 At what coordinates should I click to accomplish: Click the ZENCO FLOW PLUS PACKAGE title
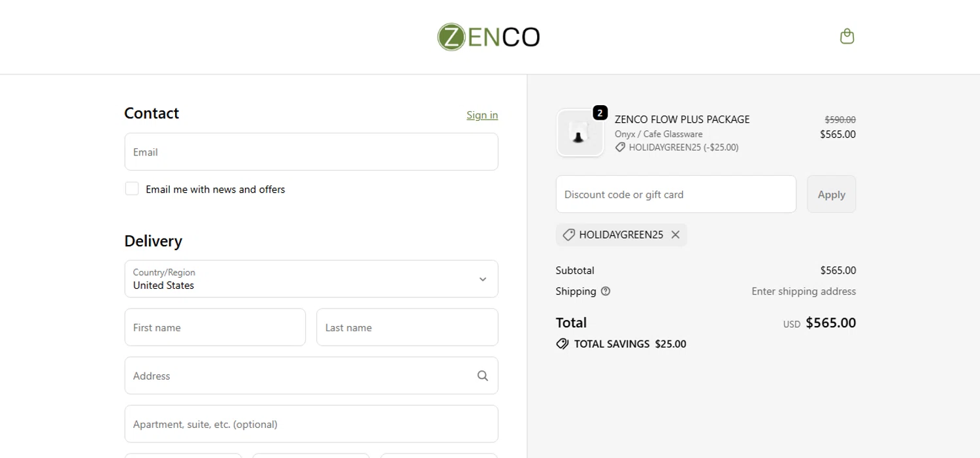pos(682,120)
